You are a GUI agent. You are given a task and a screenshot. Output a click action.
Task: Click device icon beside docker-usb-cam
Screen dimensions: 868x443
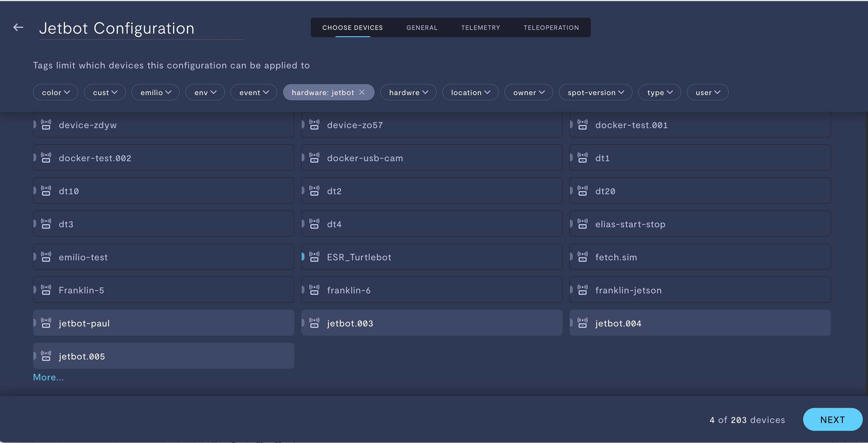pos(314,157)
